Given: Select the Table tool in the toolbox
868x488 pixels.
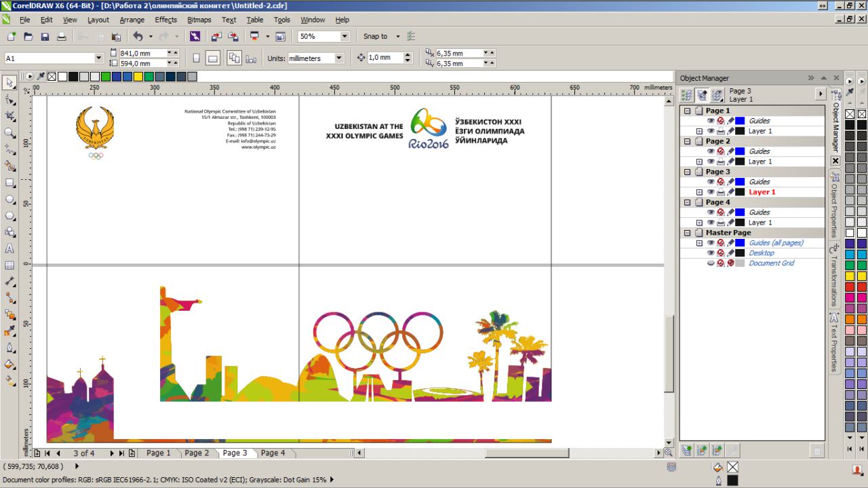Looking at the screenshot, I should coord(10,265).
